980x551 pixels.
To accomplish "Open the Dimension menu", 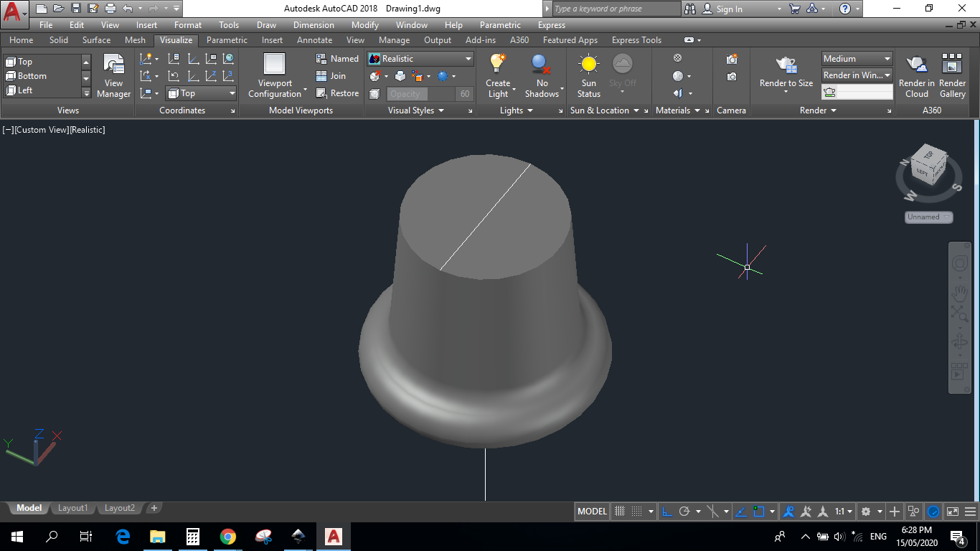I will click(x=314, y=25).
